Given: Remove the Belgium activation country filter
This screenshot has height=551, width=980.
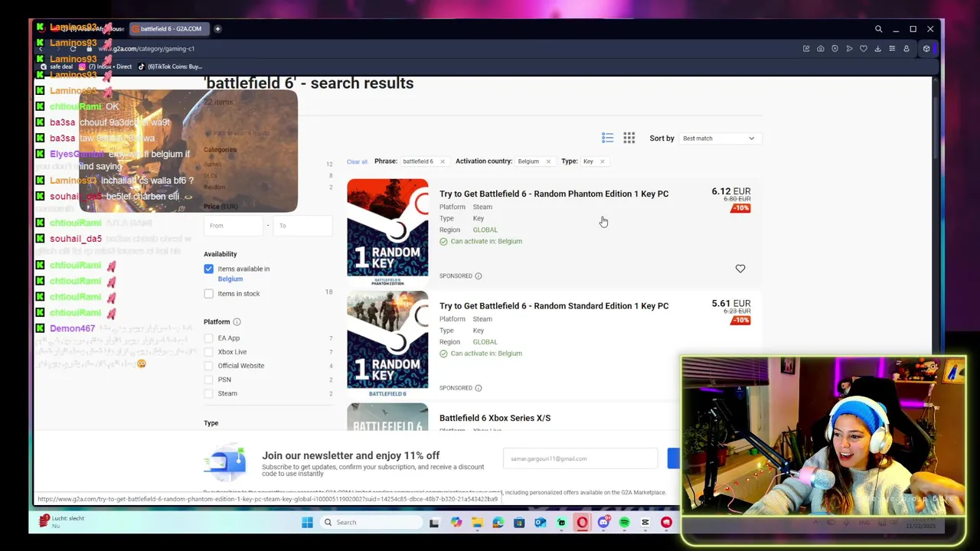Looking at the screenshot, I should (548, 161).
